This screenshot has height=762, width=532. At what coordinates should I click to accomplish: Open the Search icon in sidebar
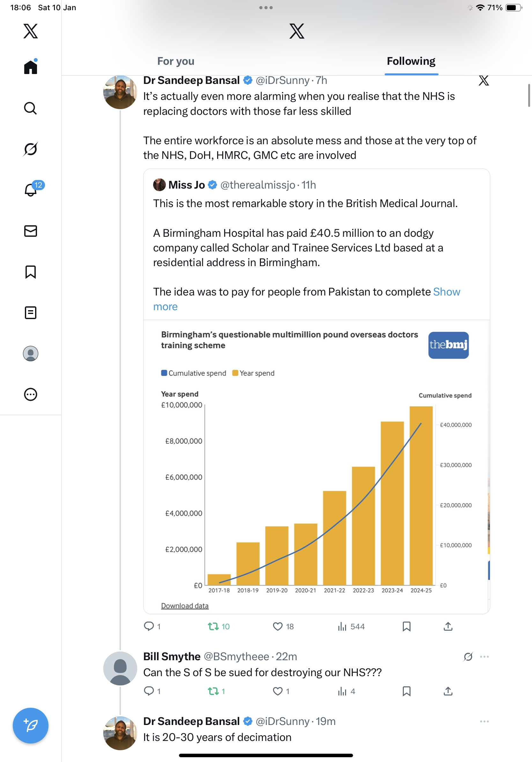(x=31, y=108)
